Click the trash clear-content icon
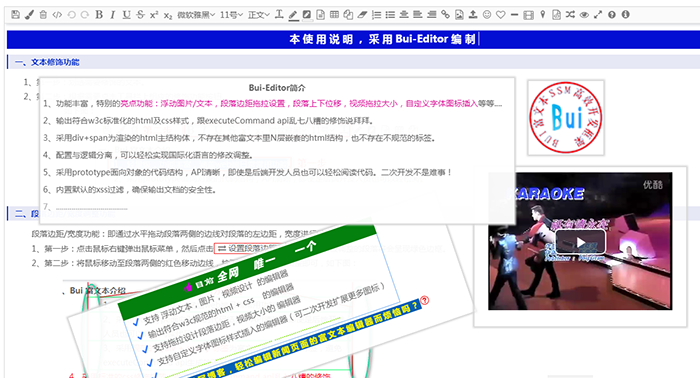 pos(43,15)
